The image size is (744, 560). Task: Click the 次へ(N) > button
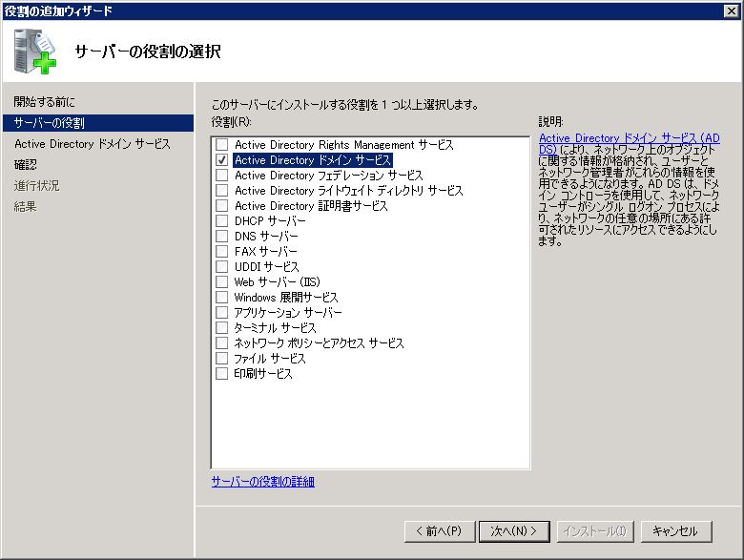[x=514, y=531]
